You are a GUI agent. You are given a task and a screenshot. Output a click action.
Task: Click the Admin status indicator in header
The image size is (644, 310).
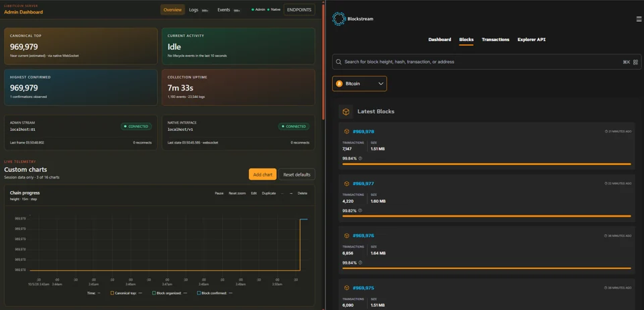click(258, 9)
